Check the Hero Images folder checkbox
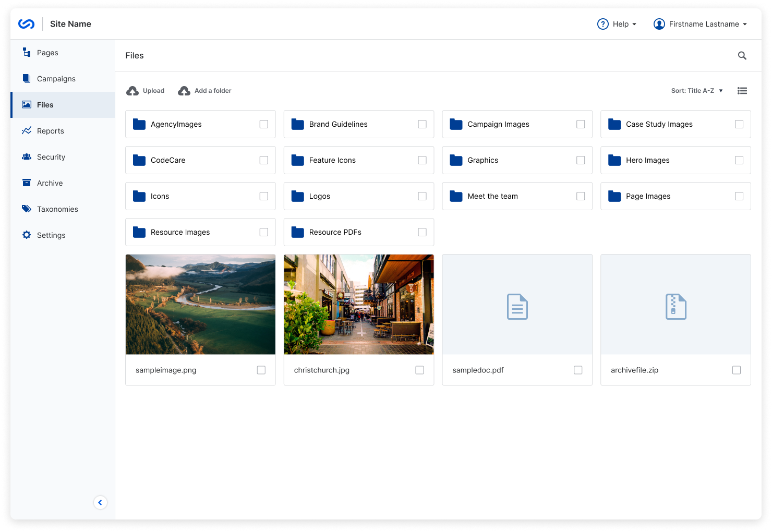772x532 pixels. (739, 160)
